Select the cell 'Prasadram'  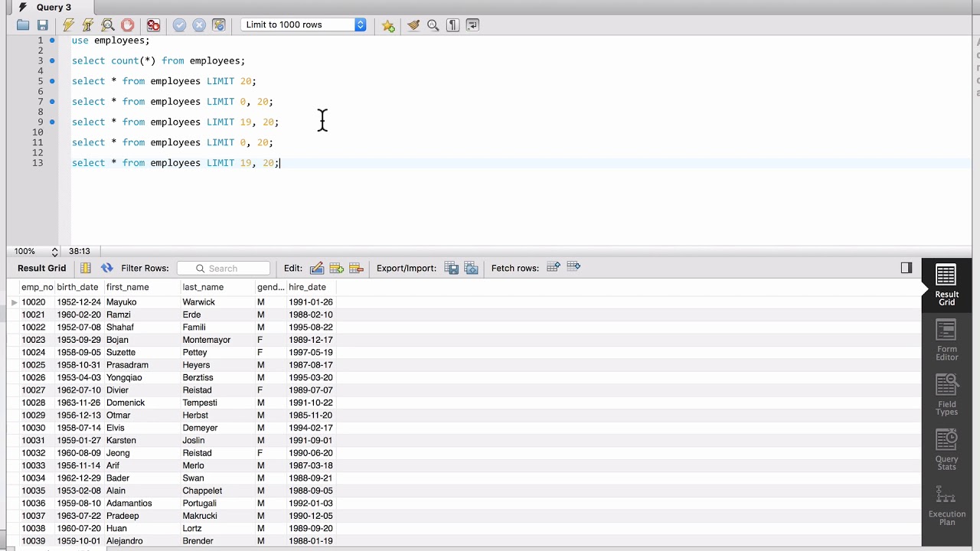[142, 365]
